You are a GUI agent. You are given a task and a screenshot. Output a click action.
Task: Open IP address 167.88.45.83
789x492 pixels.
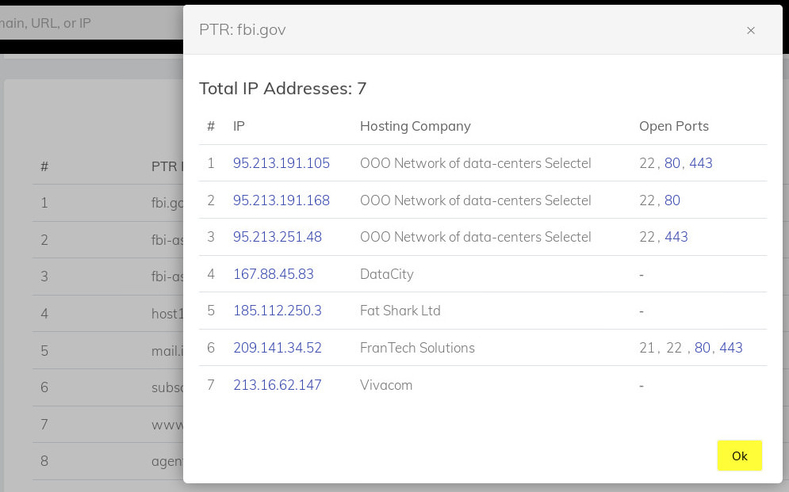(273, 274)
